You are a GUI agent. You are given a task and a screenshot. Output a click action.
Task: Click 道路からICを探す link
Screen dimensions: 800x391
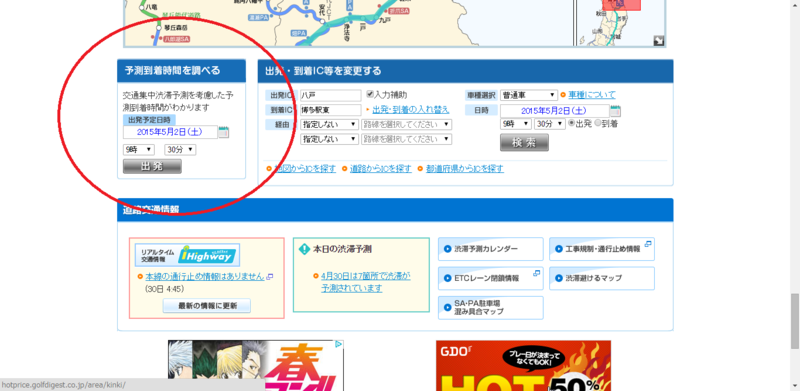[x=381, y=169]
